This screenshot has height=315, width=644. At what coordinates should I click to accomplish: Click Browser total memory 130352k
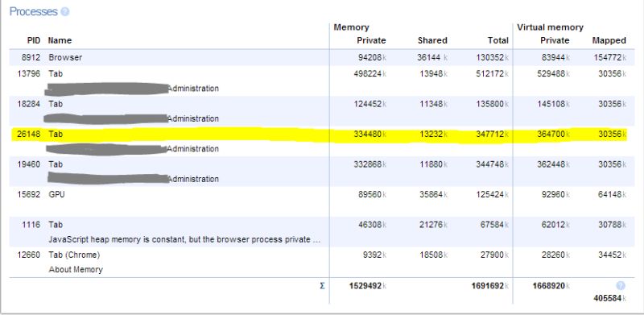click(493, 57)
